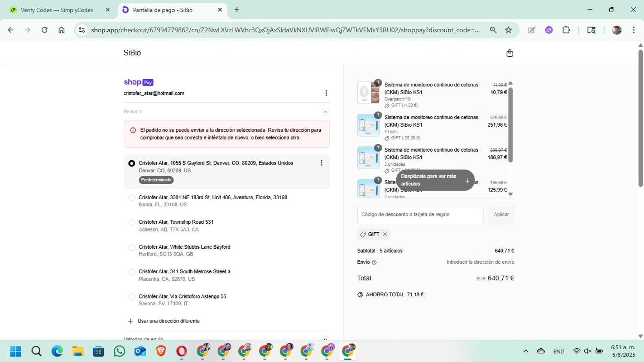Screen dimensions: 644x362
Task: Click the plus icon for a different address
Action: (131, 321)
